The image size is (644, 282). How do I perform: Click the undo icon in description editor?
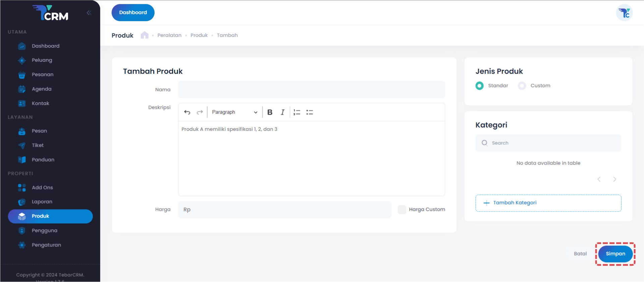pos(187,112)
